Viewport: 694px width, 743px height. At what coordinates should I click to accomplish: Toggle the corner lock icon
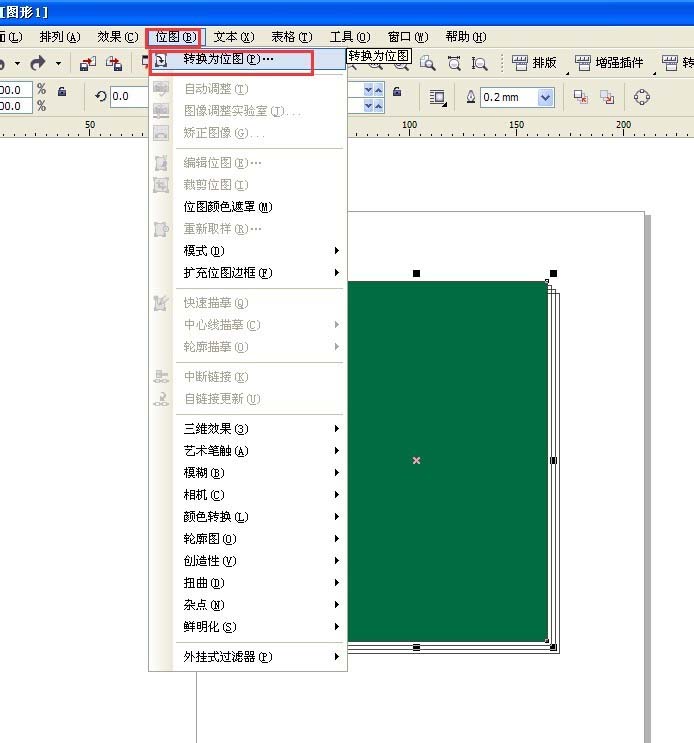(x=397, y=91)
